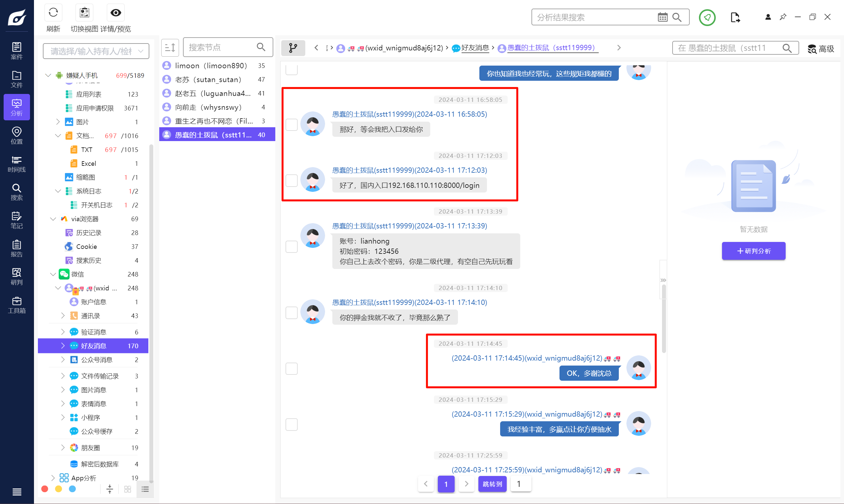This screenshot has height=504, width=844.
Task: Select contact 向前走 (whysnswy)
Action: tap(217, 107)
